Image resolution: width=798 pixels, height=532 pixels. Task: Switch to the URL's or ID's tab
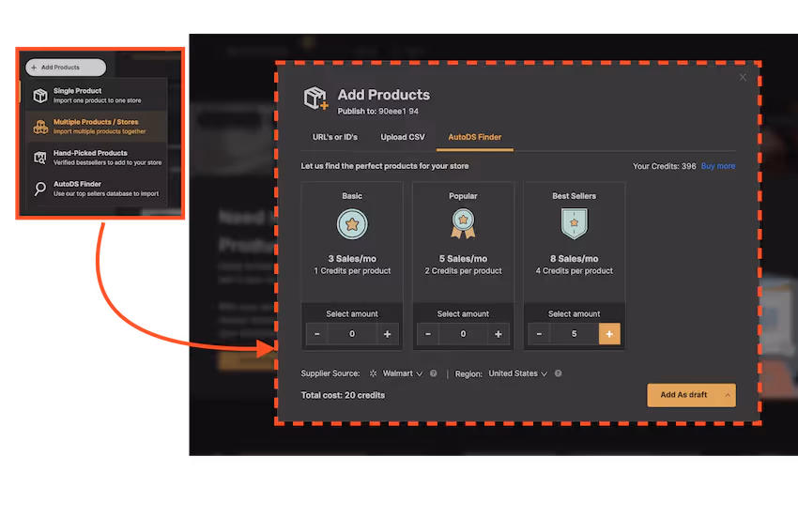[335, 137]
